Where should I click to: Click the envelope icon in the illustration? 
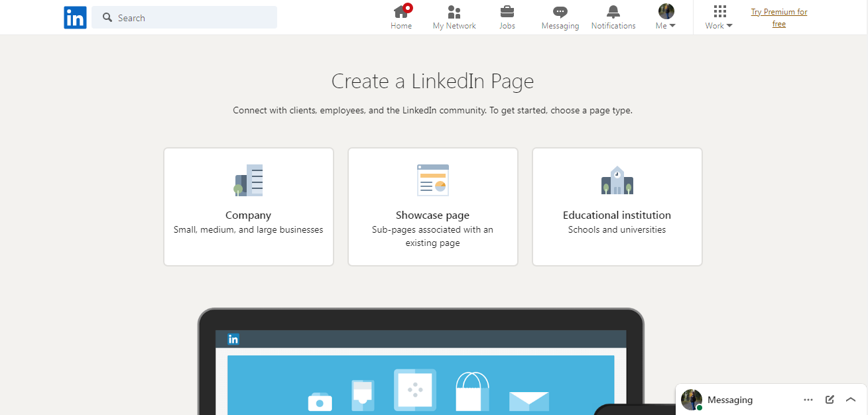point(529,402)
